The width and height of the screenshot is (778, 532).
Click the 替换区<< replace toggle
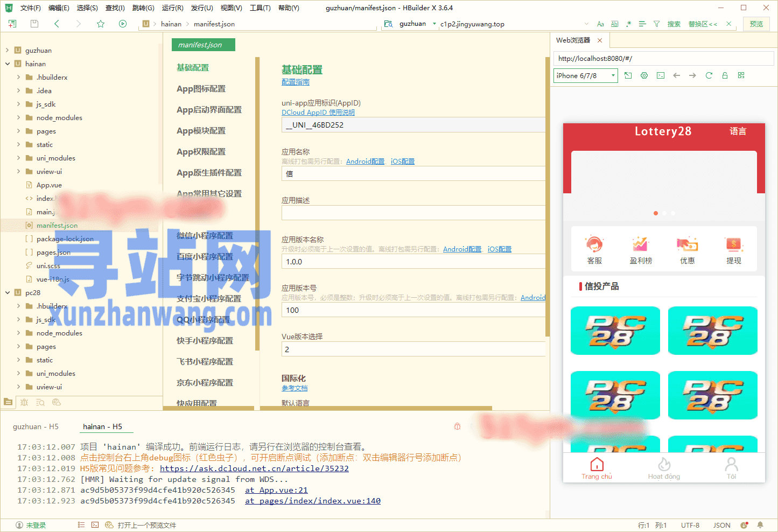tap(703, 24)
